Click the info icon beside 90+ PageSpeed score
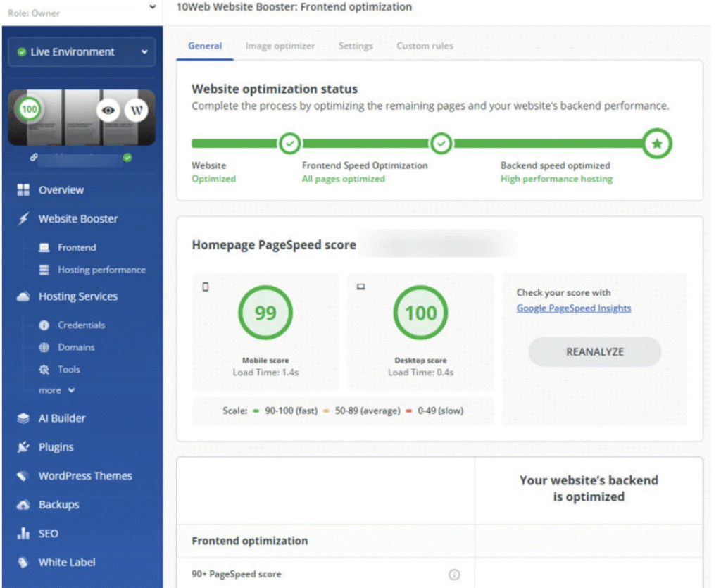721x588 pixels. (454, 575)
